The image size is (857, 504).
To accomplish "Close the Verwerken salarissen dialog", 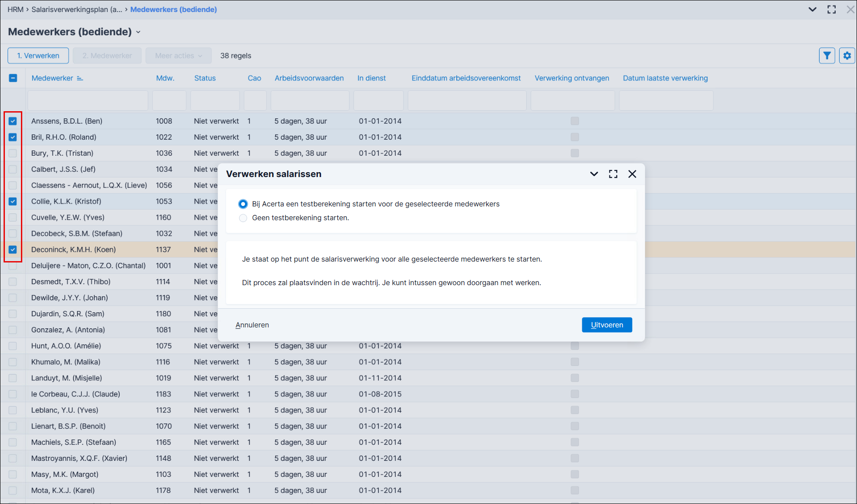I will (x=632, y=174).
